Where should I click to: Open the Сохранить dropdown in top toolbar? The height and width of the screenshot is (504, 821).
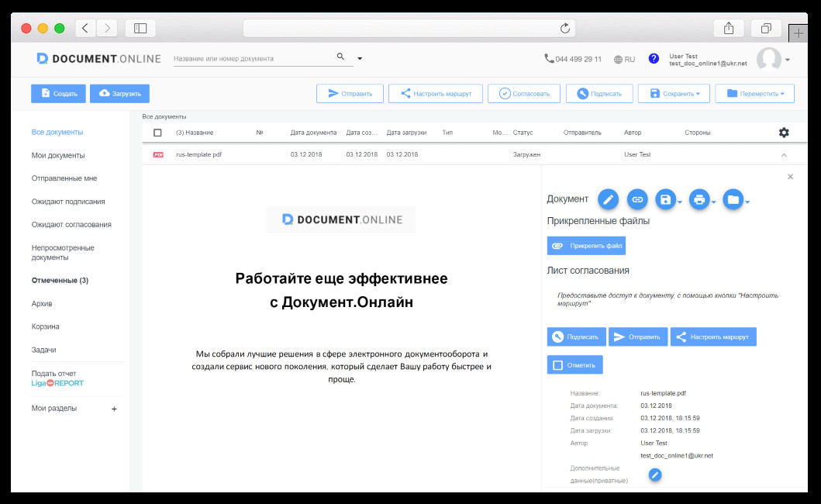coord(674,93)
